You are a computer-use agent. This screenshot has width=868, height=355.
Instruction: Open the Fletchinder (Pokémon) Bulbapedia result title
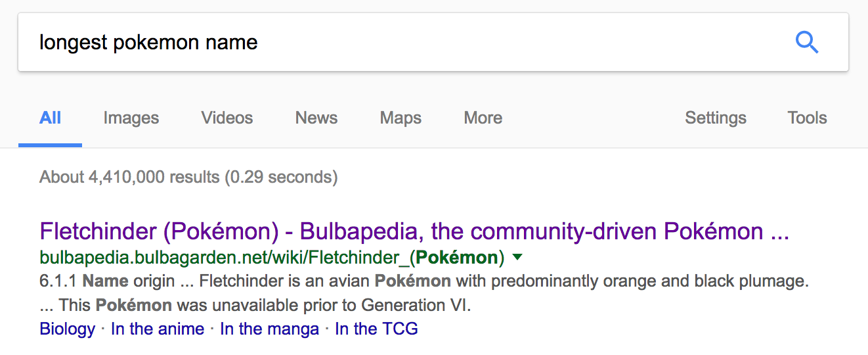coord(414,231)
